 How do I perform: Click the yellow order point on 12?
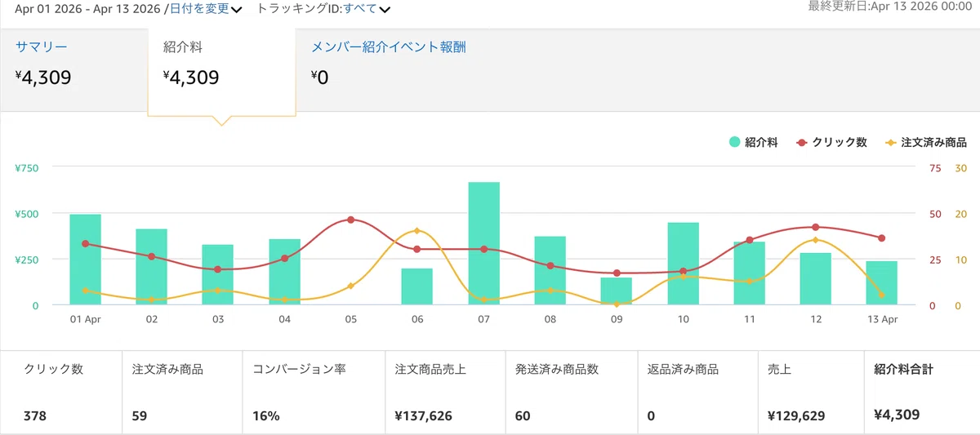[x=815, y=240]
